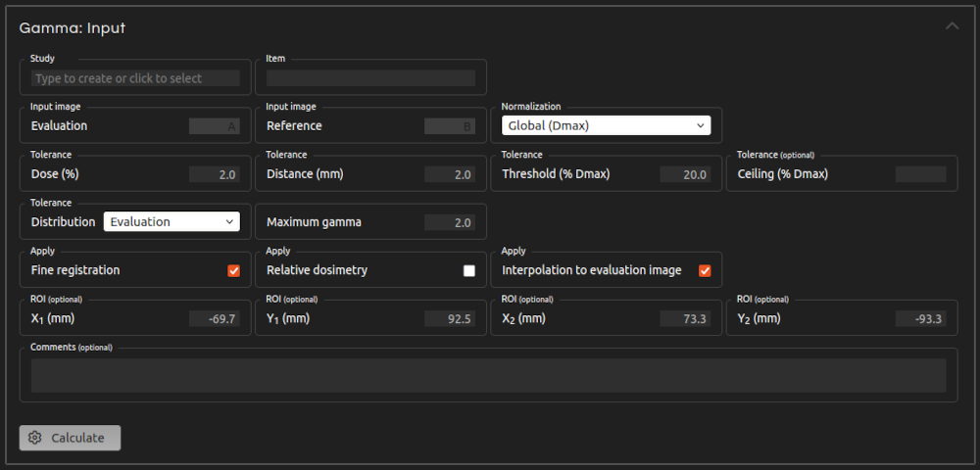Click the Distance (mm) tolerance field
Image resolution: width=980 pixels, height=470 pixels.
(450, 174)
